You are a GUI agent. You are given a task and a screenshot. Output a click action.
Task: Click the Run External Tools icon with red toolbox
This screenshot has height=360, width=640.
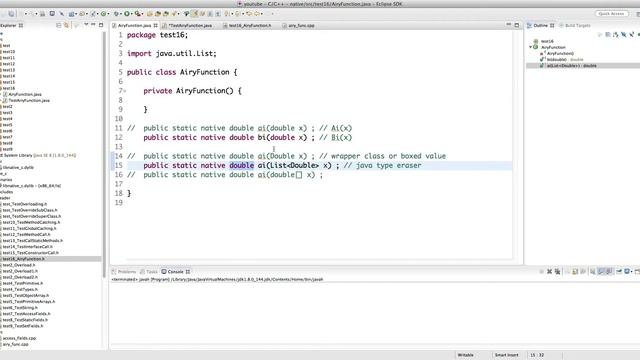138,13
